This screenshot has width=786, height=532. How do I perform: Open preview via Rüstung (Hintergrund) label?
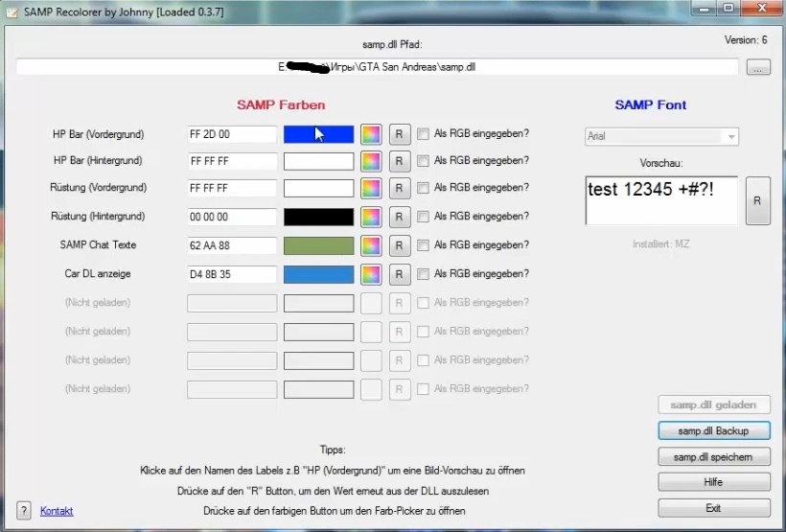(x=98, y=216)
